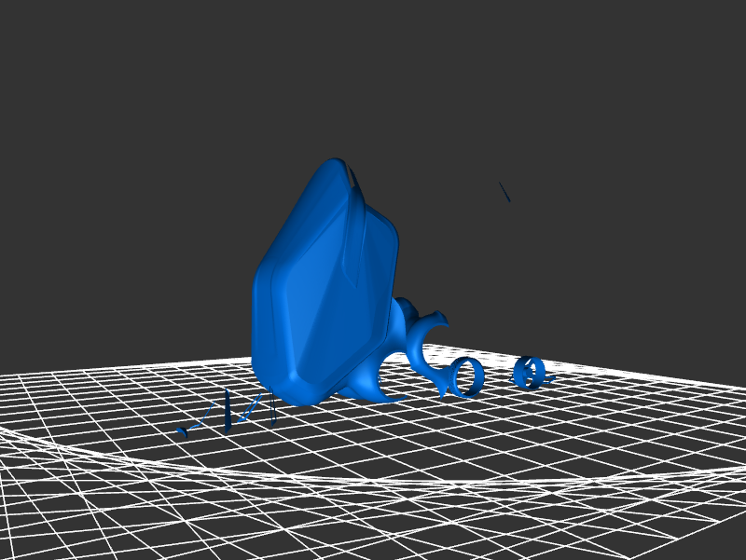The image size is (746, 560).
Task: Click the grid floor in bottom-right corner
Action: (x=690, y=522)
